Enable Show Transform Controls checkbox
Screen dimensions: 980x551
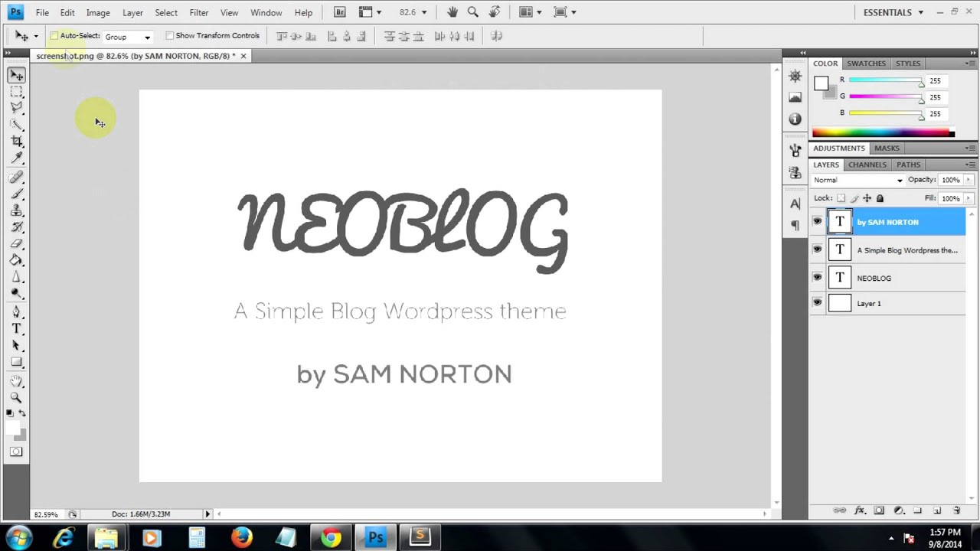click(x=170, y=36)
